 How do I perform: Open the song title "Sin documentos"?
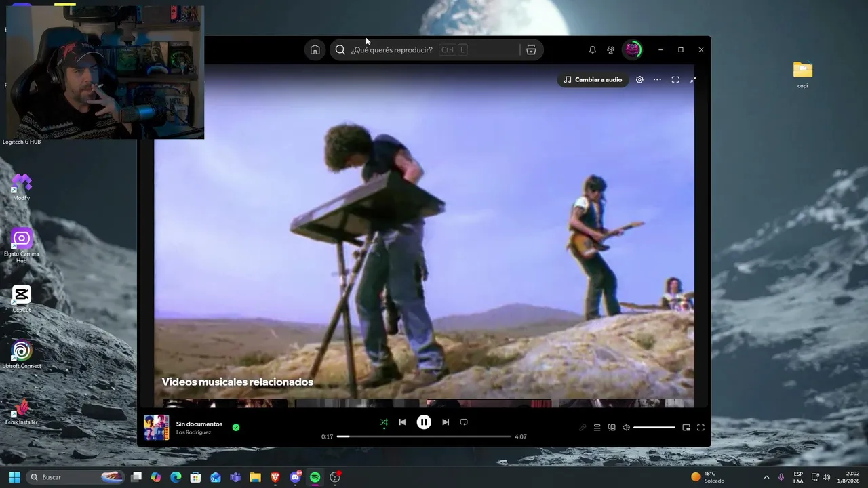coord(199,424)
